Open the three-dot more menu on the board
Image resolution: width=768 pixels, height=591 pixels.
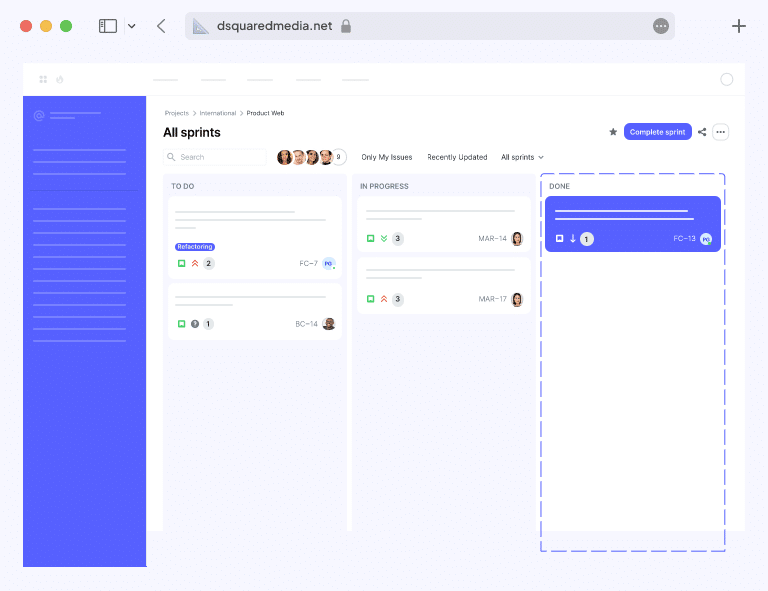click(x=720, y=132)
